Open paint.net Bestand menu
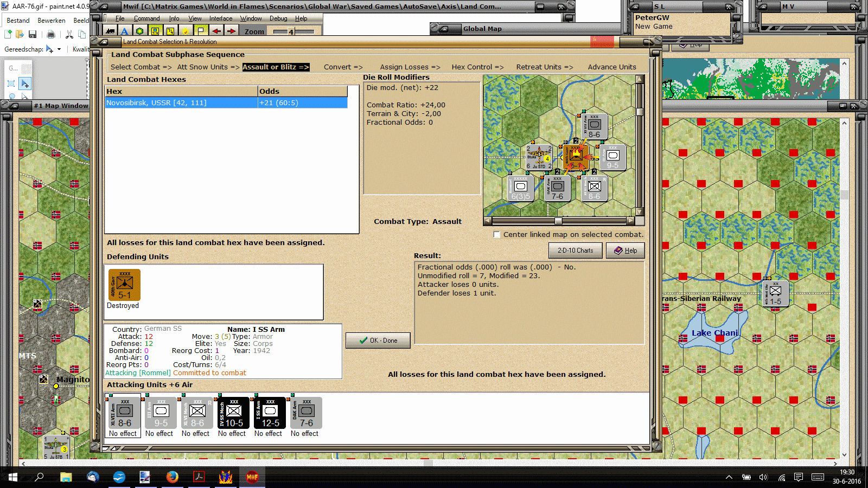The image size is (868, 488). tap(18, 21)
